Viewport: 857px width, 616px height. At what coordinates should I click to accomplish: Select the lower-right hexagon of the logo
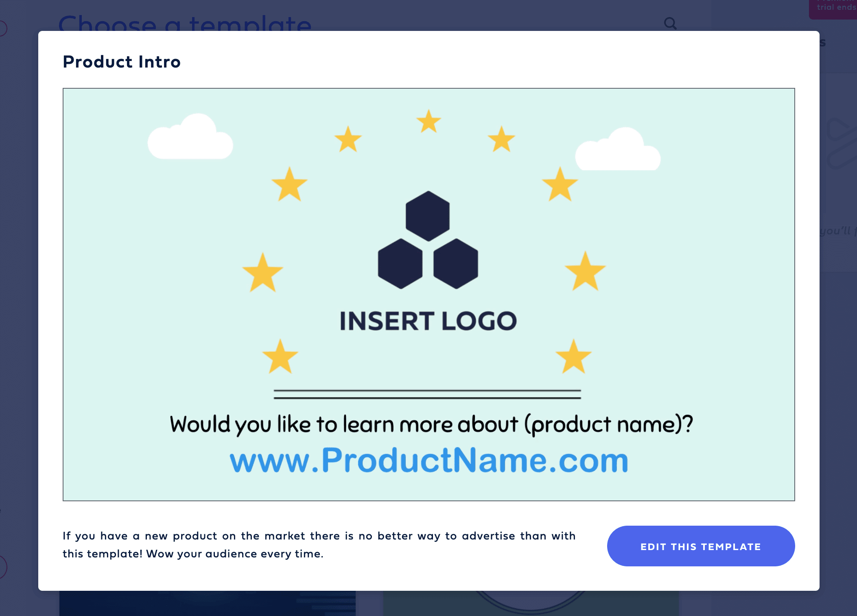pos(455,264)
